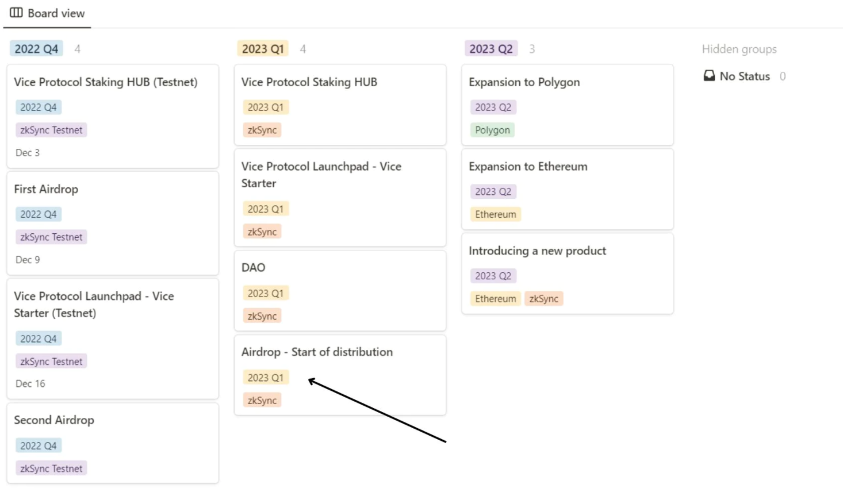Click the Dec 16 date on Vice Starter (Testnet)
The width and height of the screenshot is (843, 504).
[x=30, y=383]
